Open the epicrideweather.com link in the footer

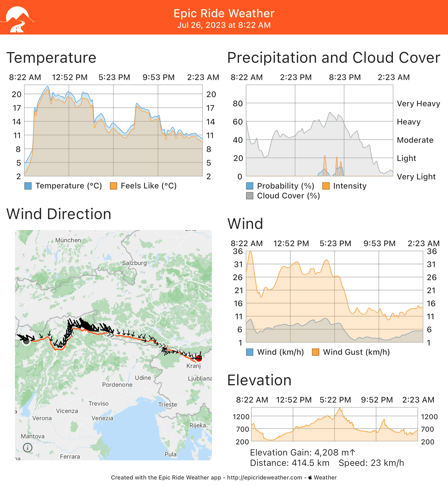click(264, 477)
